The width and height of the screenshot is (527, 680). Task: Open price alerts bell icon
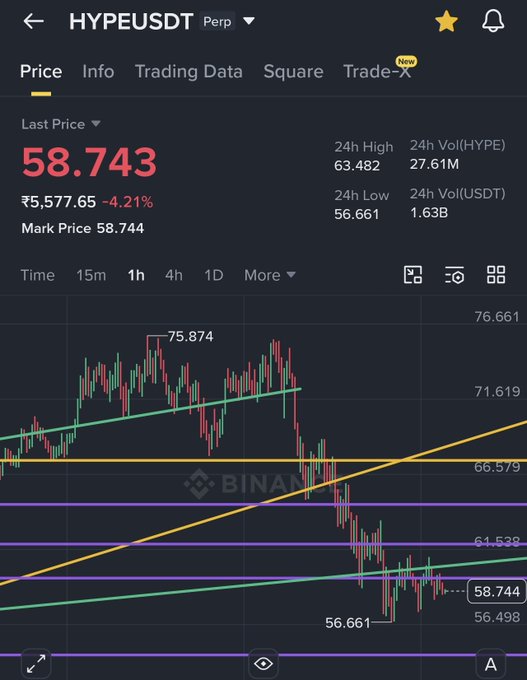[x=493, y=21]
